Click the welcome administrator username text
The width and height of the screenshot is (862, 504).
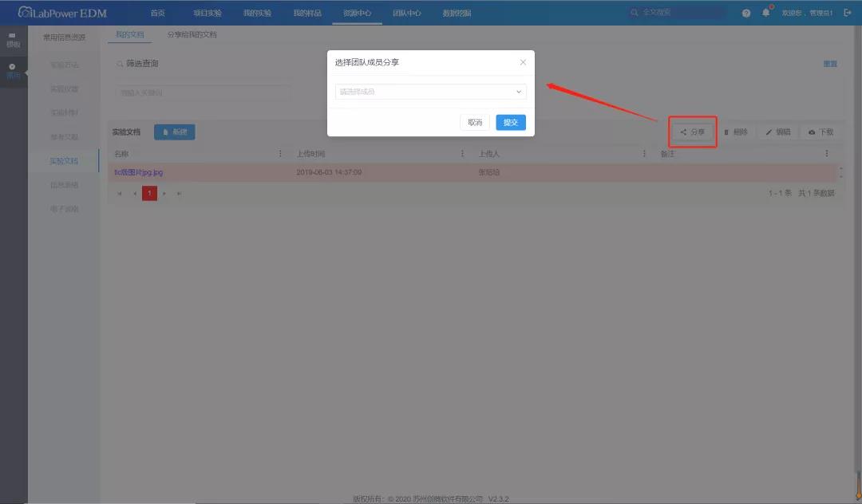tap(807, 13)
